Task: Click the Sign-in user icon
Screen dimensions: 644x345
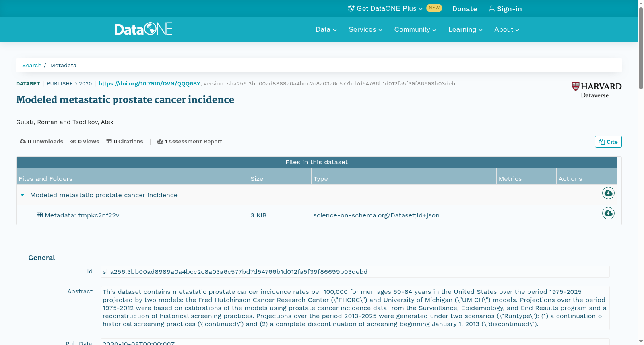Action: 491,8
